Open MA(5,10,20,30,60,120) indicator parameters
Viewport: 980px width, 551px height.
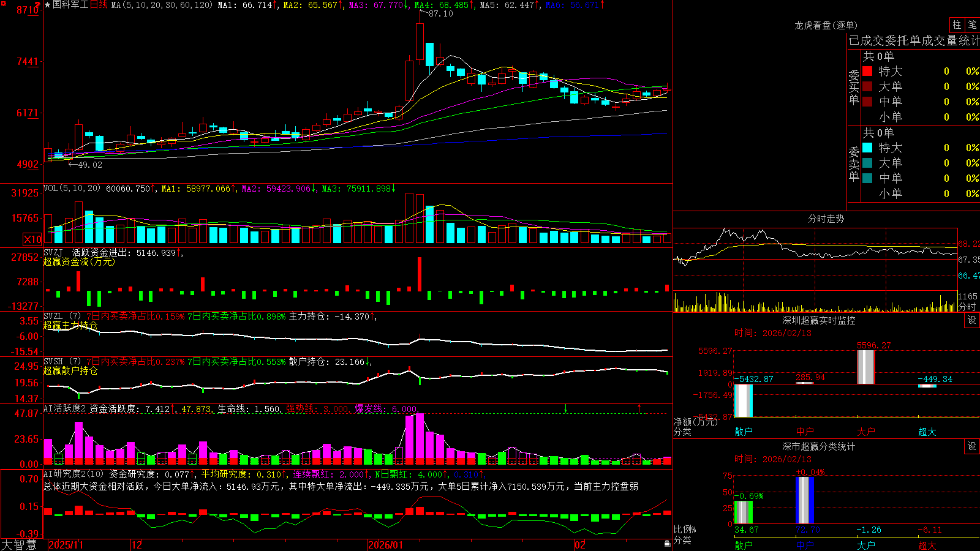pyautogui.click(x=162, y=5)
